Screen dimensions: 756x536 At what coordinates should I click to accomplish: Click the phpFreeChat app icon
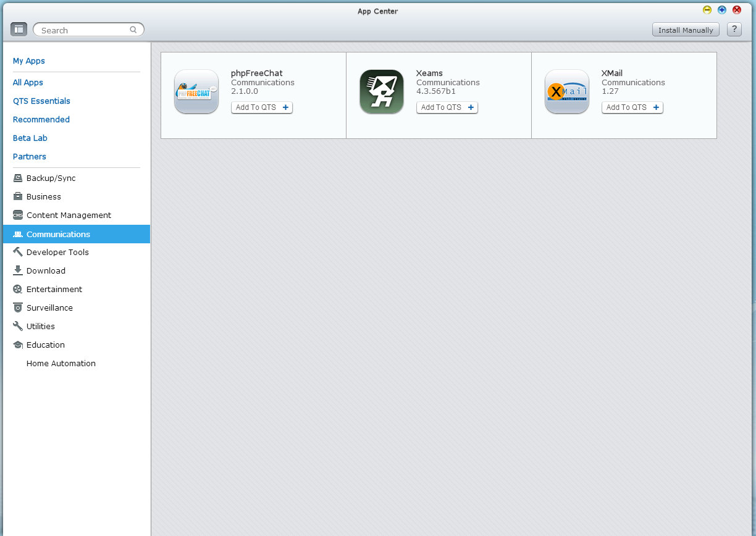click(x=196, y=91)
